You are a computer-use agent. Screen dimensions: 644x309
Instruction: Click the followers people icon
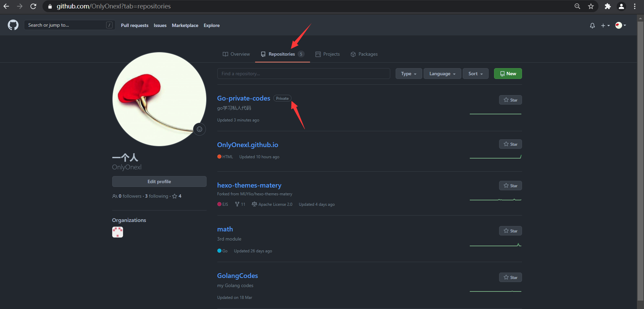[x=115, y=196]
